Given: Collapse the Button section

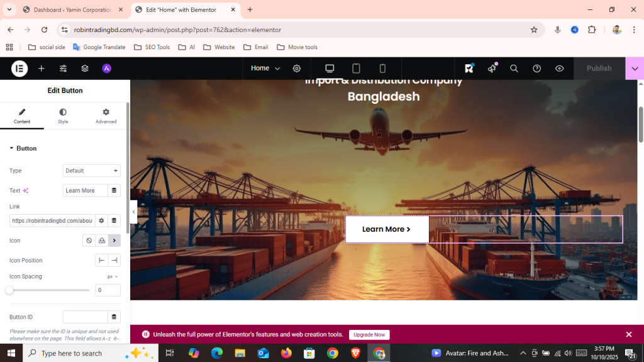Looking at the screenshot, I should (11, 149).
